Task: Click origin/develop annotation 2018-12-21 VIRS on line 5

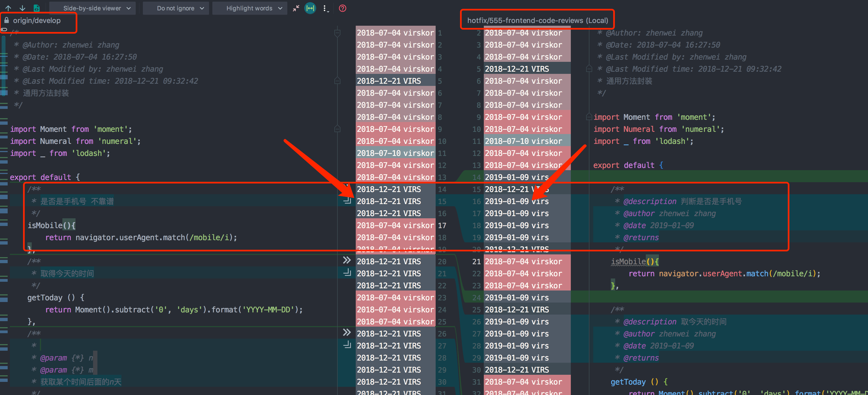Action: pos(396,81)
